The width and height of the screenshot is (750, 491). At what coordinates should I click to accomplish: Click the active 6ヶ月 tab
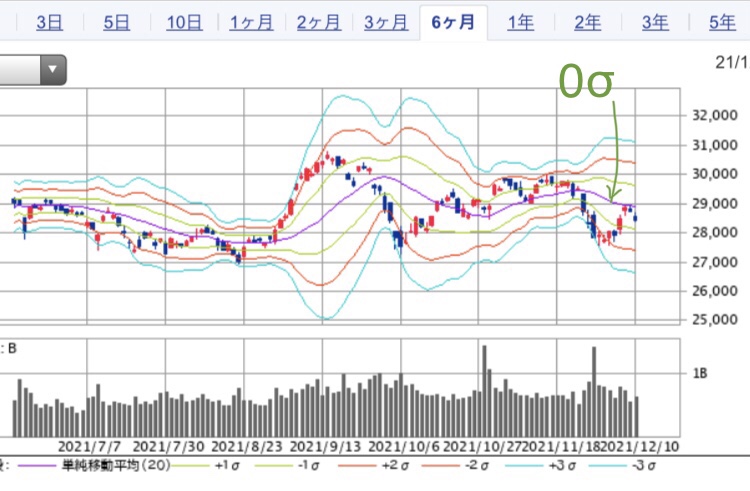coord(453,22)
